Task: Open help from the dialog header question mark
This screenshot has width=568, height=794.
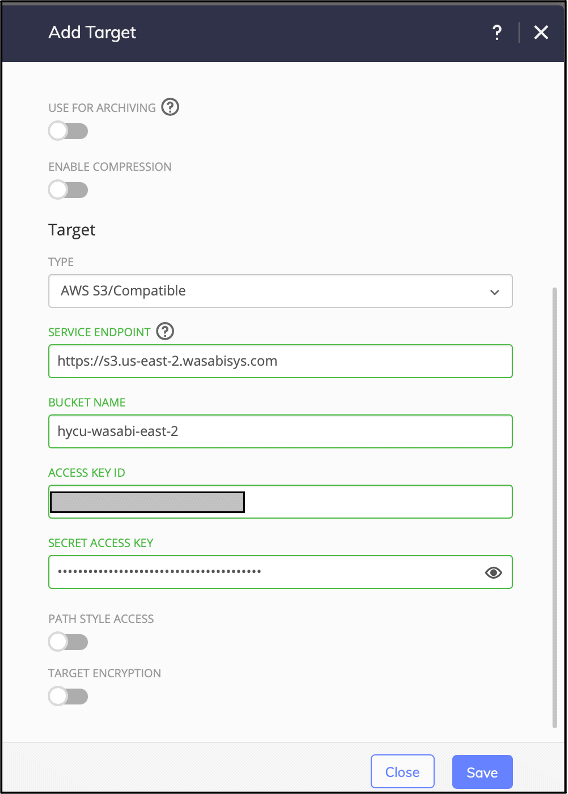Action: coord(497,33)
